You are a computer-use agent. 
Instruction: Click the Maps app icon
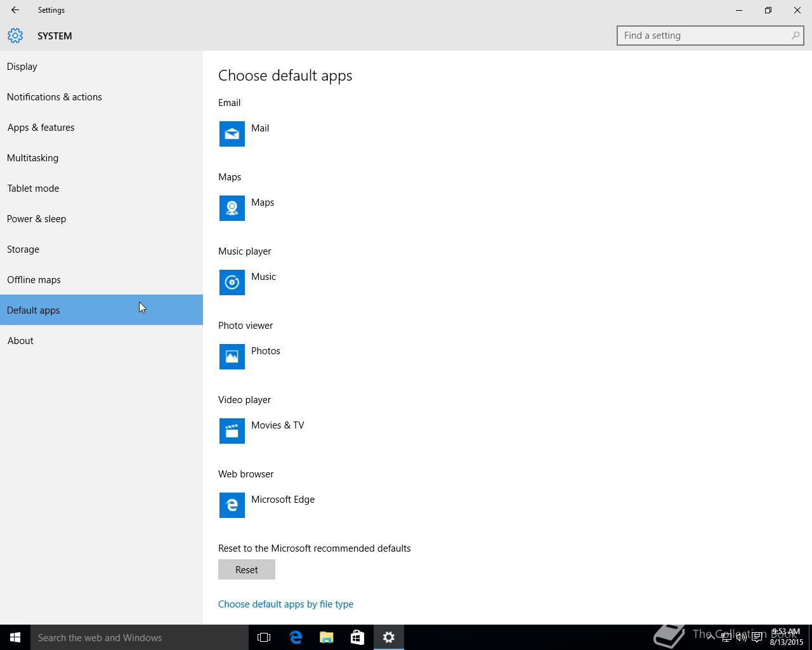pyautogui.click(x=232, y=208)
